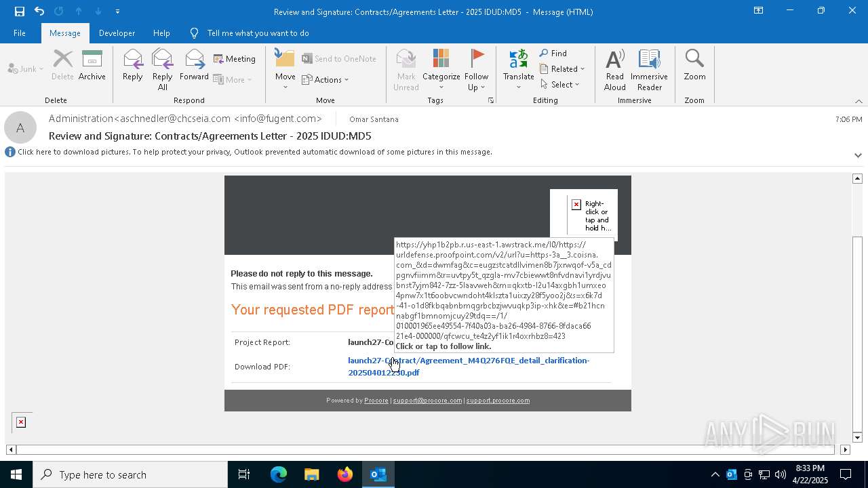Click the horizontal scroll right arrow
Image resolution: width=868 pixels, height=488 pixels.
coord(845,449)
